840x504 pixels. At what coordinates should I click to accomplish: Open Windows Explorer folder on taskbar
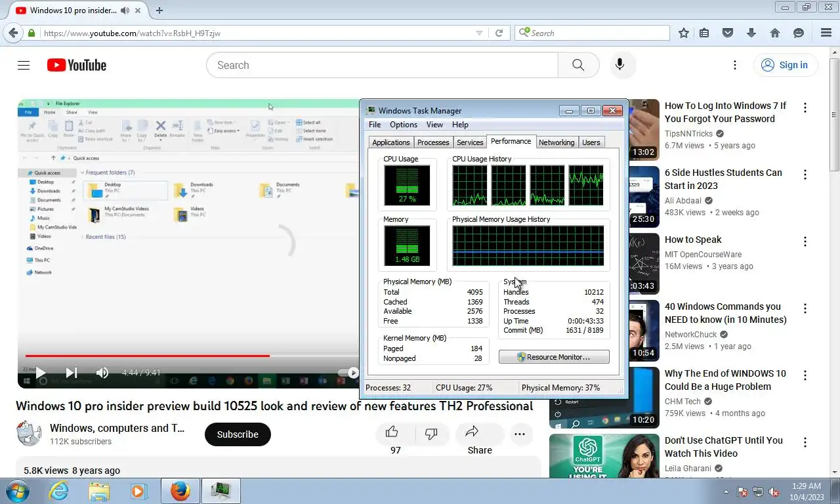pos(99,491)
